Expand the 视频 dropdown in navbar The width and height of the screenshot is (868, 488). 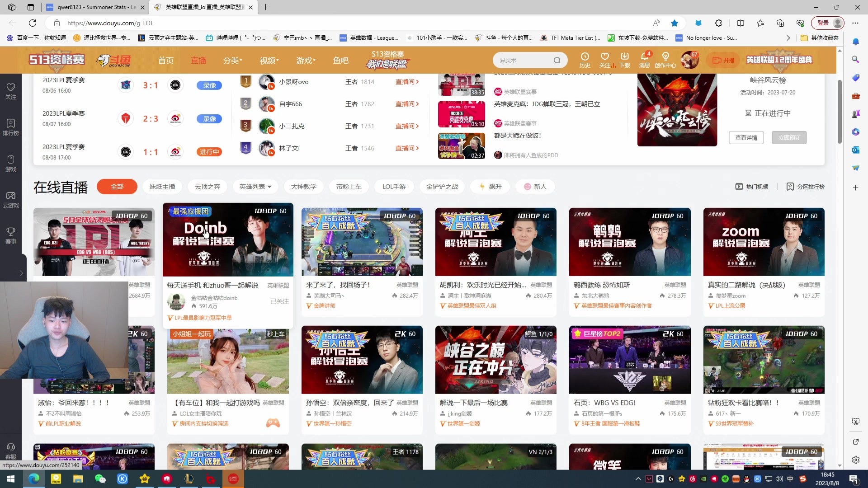click(268, 60)
